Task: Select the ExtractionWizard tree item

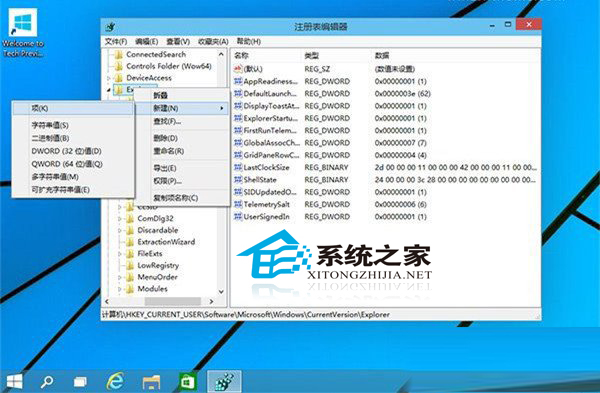Action: point(166,242)
